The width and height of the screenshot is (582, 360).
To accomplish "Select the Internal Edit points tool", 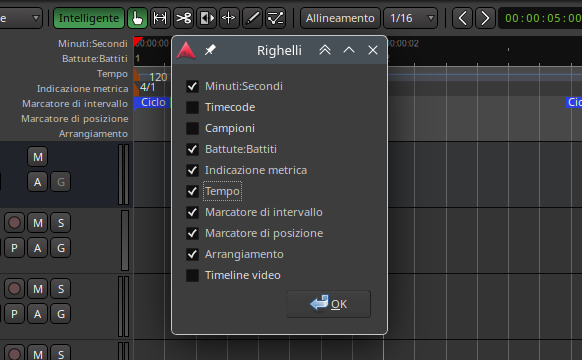I will (x=275, y=18).
